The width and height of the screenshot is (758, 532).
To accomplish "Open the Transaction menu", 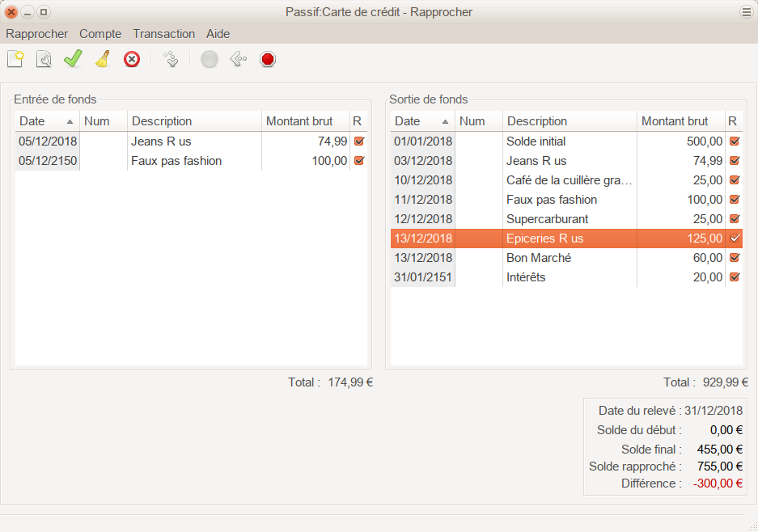I will pyautogui.click(x=163, y=34).
